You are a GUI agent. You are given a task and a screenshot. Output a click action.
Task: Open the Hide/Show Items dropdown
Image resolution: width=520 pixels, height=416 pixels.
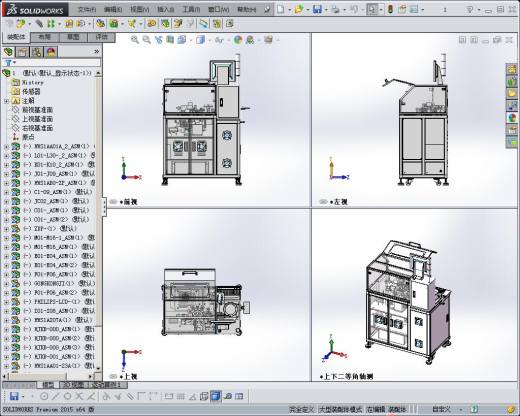(x=229, y=40)
